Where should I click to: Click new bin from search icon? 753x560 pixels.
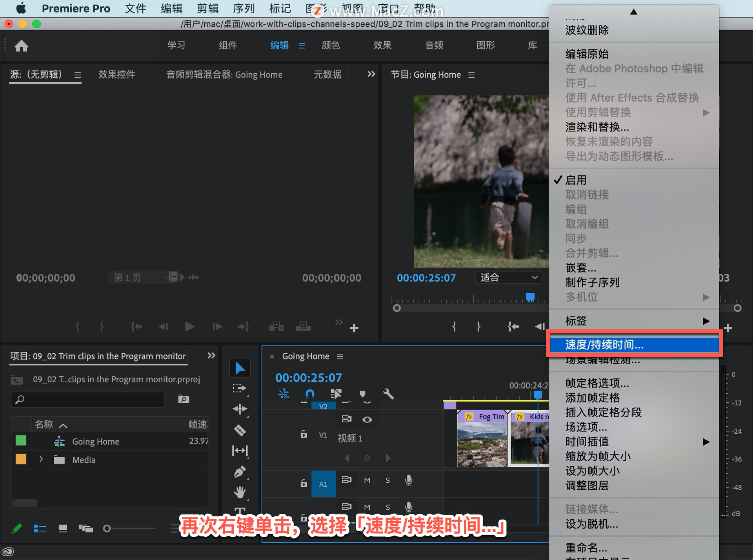click(x=184, y=399)
